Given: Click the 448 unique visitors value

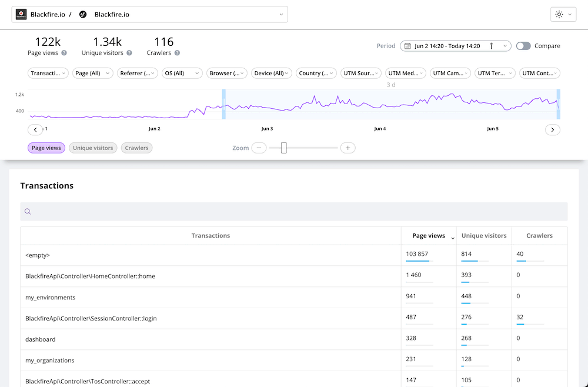Looking at the screenshot, I should pos(466,296).
